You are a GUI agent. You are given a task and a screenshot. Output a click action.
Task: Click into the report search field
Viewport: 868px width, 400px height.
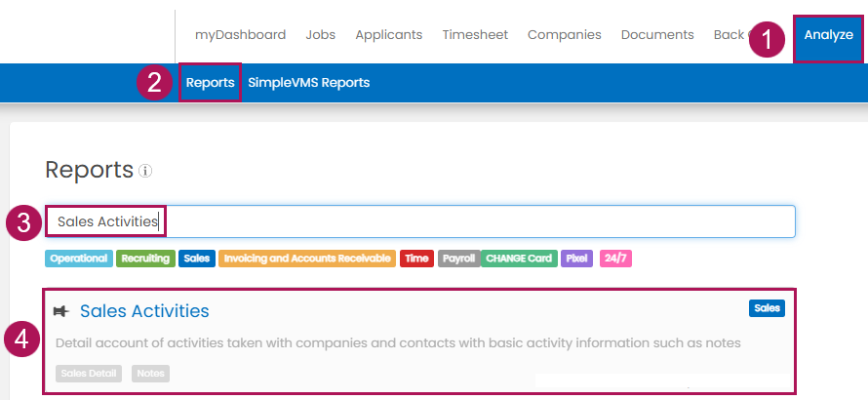[x=420, y=221]
